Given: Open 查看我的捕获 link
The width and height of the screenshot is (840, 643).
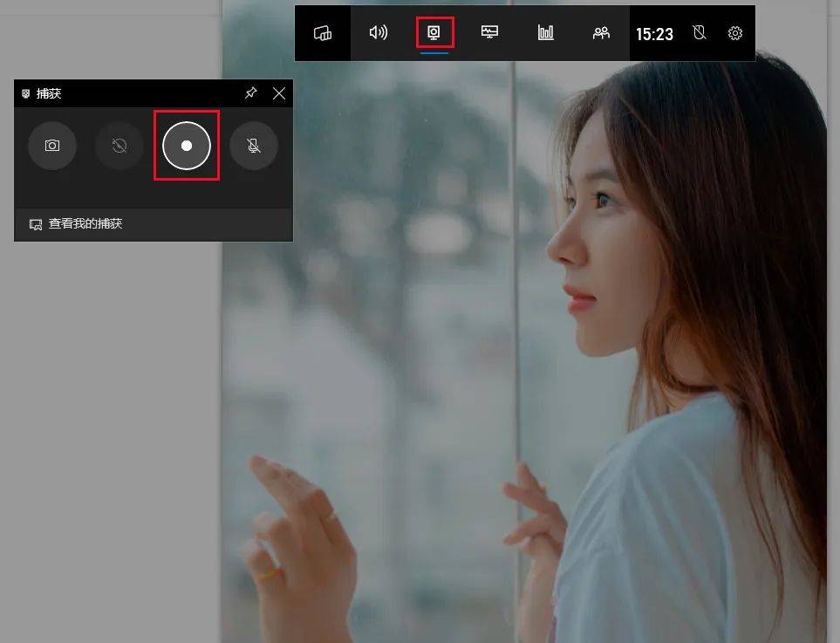Looking at the screenshot, I should (x=85, y=223).
